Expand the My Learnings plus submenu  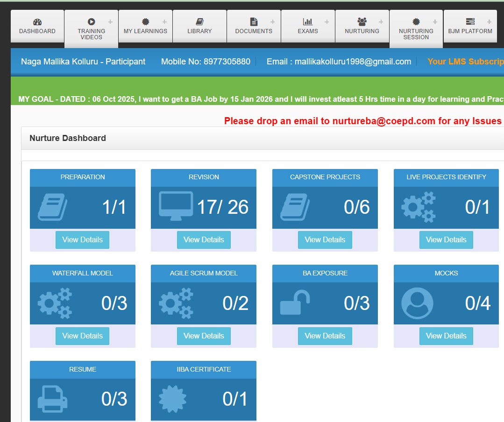(x=164, y=21)
